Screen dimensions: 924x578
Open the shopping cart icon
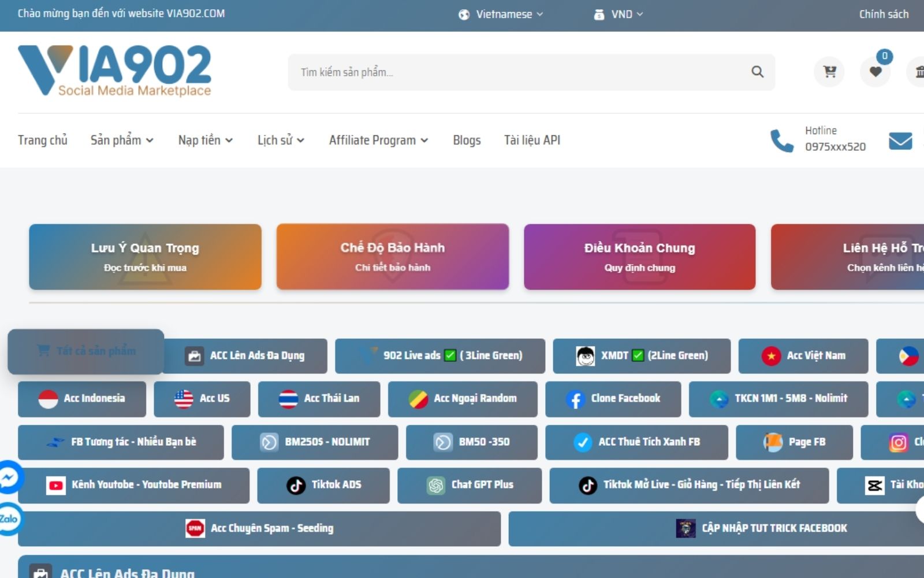[829, 72]
